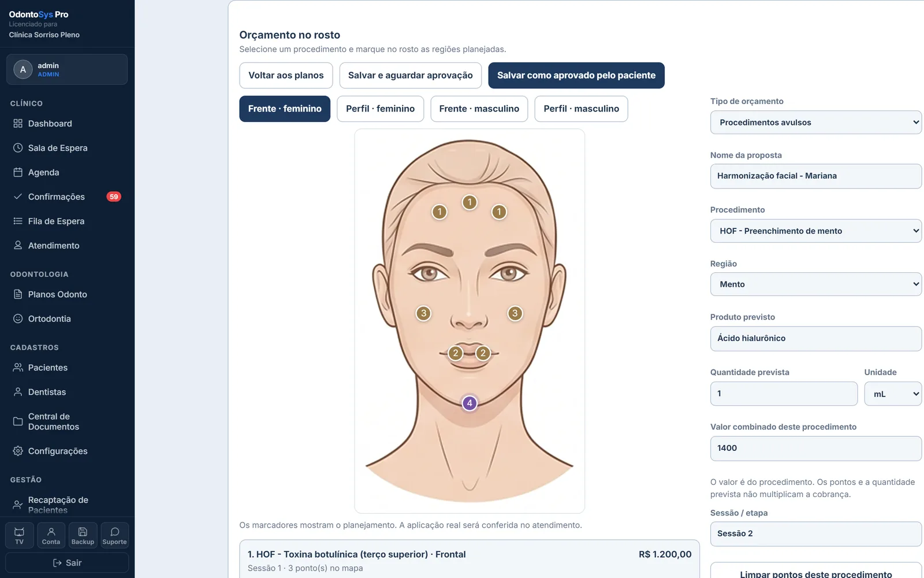Image resolution: width=924 pixels, height=578 pixels.
Task: Click the Planos Odonto document icon
Action: [18, 294]
